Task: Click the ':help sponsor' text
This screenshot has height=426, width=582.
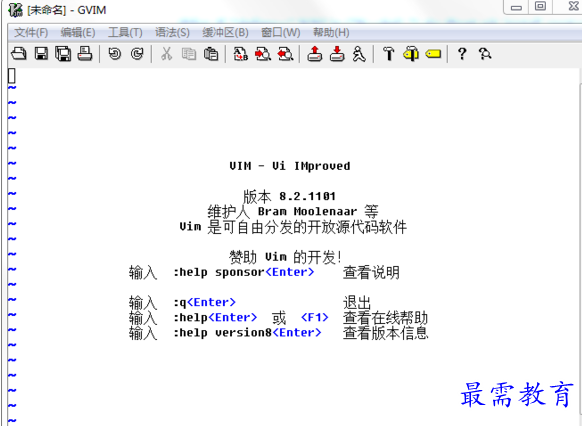Action: 219,272
